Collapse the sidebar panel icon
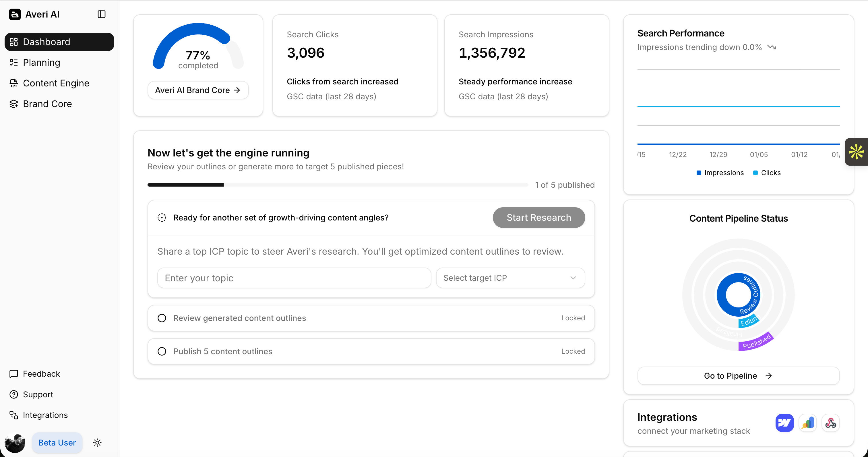This screenshot has height=457, width=868. (101, 14)
